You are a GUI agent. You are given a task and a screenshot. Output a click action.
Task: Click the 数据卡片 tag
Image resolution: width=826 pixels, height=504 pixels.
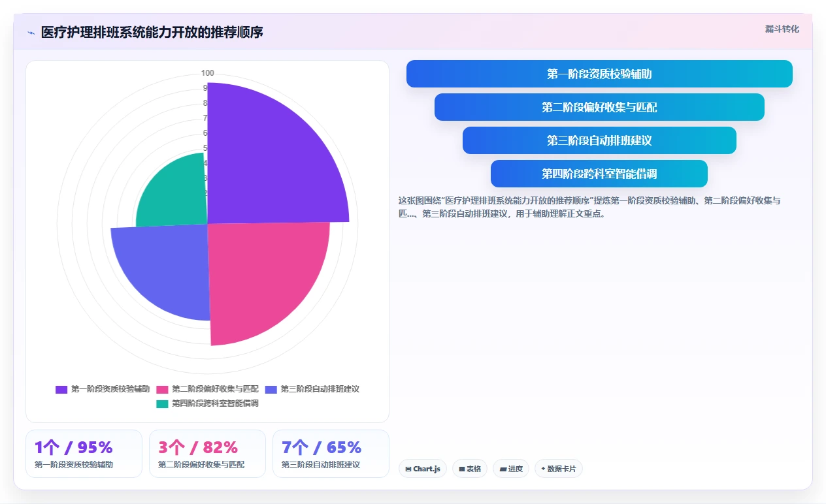click(559, 469)
